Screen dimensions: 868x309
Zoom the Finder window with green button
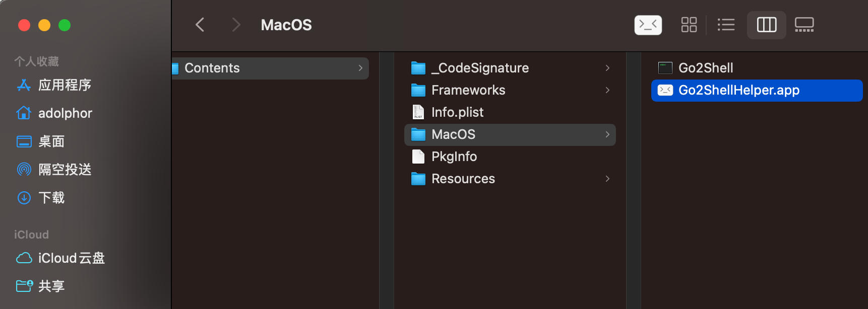coord(65,25)
